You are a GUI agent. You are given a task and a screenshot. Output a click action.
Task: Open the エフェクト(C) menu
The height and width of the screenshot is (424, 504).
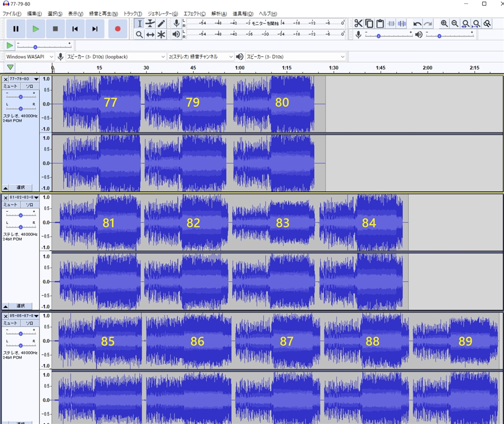click(x=195, y=13)
